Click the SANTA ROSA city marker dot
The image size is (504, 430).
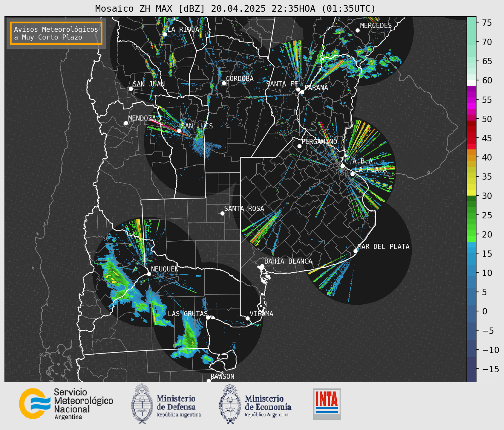coord(222,213)
